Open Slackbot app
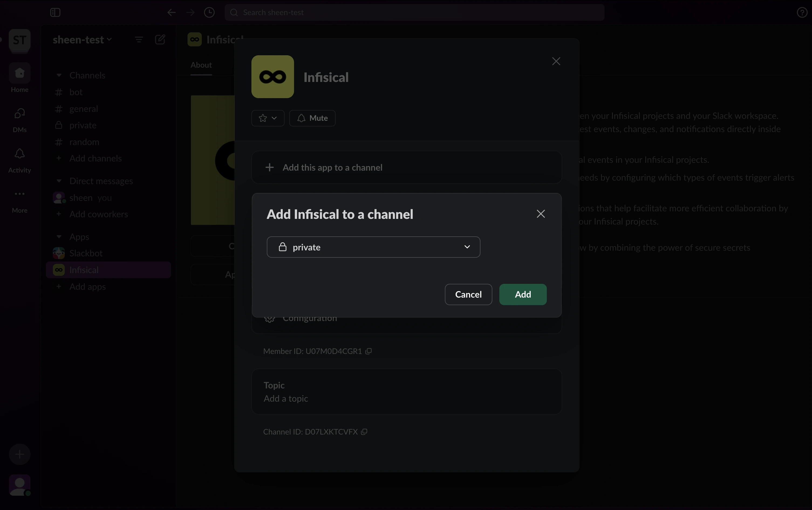This screenshot has height=510, width=812. (108, 253)
